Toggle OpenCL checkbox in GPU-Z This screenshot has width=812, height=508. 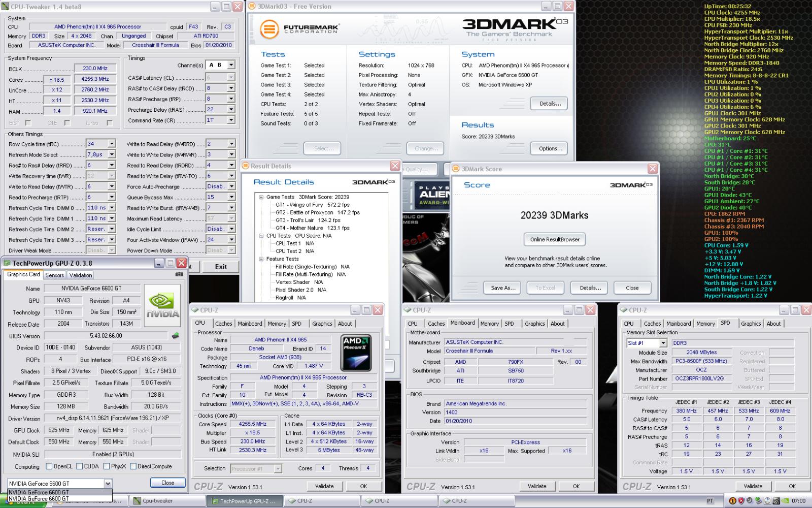49,466
